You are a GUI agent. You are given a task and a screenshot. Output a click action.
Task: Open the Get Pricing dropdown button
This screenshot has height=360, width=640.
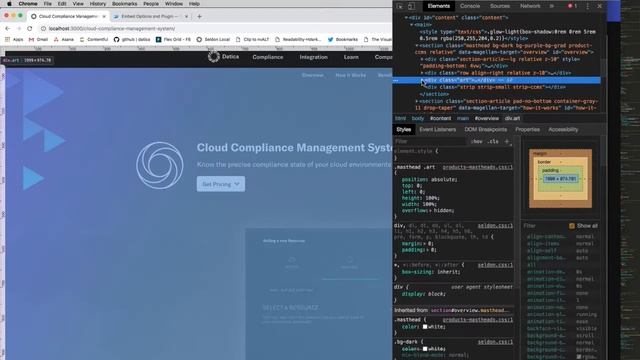pos(221,184)
